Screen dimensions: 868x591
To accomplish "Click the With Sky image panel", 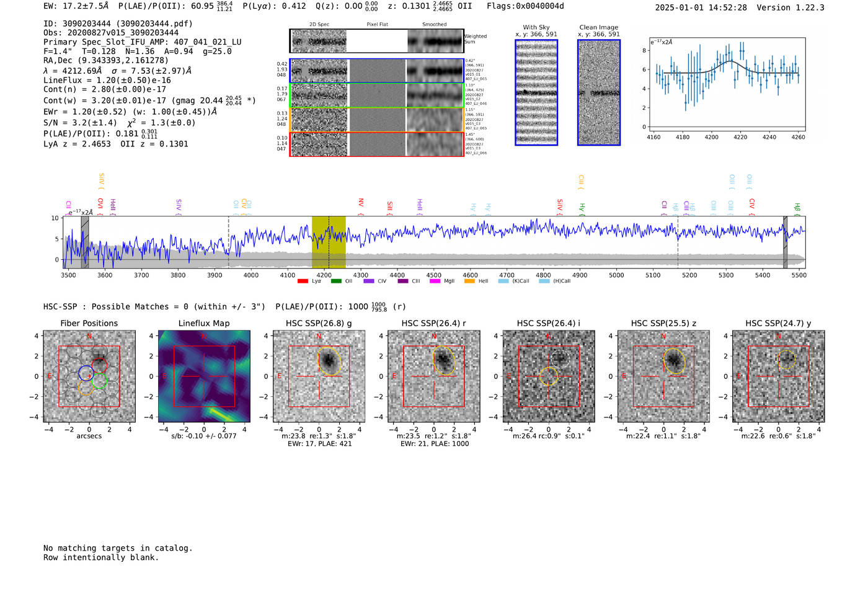I will coord(536,92).
